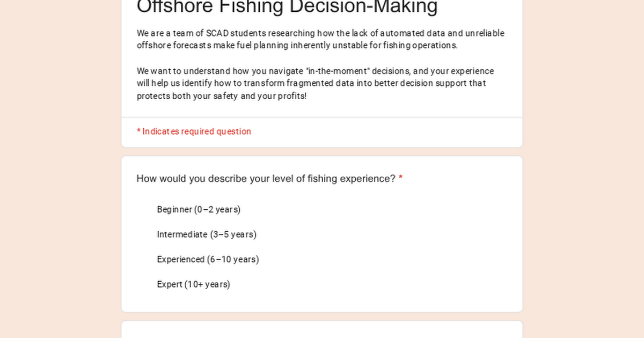
Task: Click the word "Beginner" in the first option
Action: tap(174, 210)
